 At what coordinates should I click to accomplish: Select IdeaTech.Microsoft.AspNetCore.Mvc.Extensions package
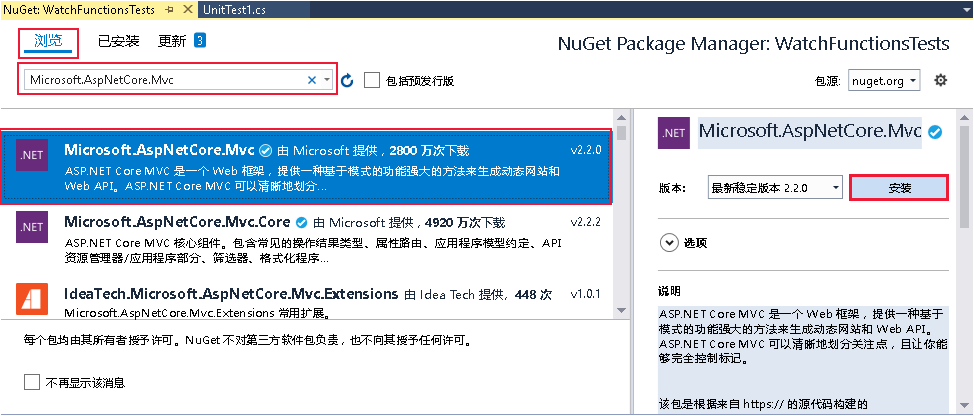pos(307,299)
